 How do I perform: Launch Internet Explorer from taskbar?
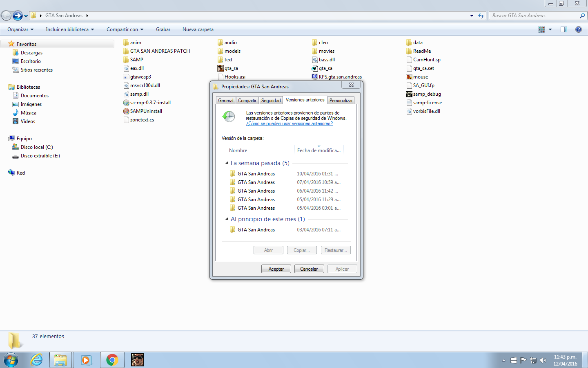(x=37, y=360)
